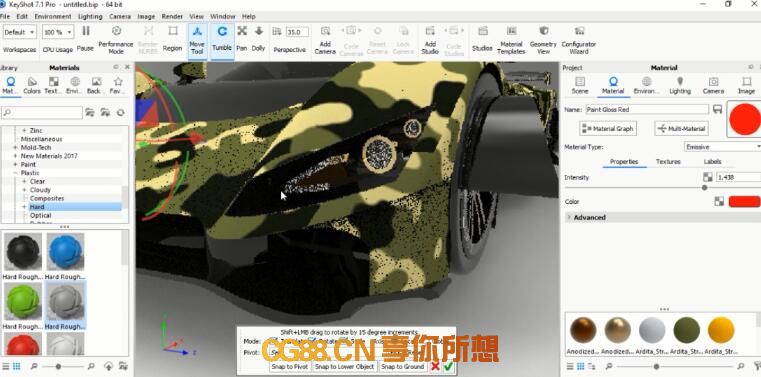The height and width of the screenshot is (377, 761).
Task: Toggle Performance Mode
Action: [x=116, y=31]
